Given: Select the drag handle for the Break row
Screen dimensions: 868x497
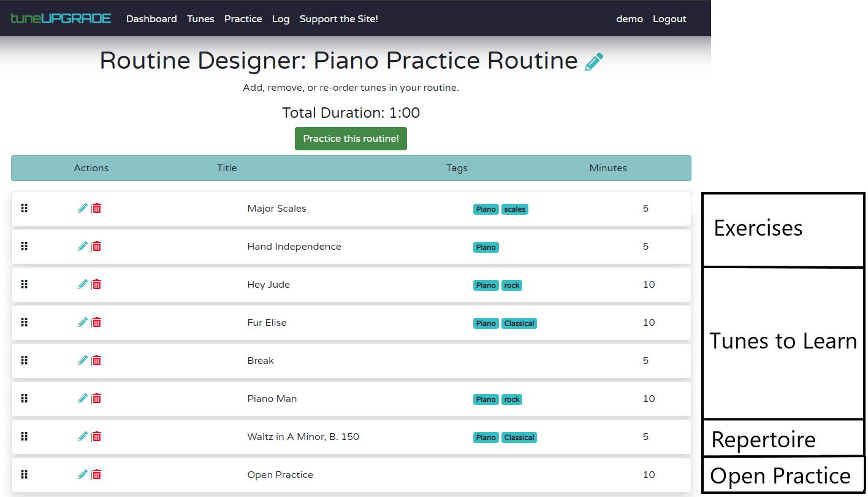Looking at the screenshot, I should click(x=24, y=360).
